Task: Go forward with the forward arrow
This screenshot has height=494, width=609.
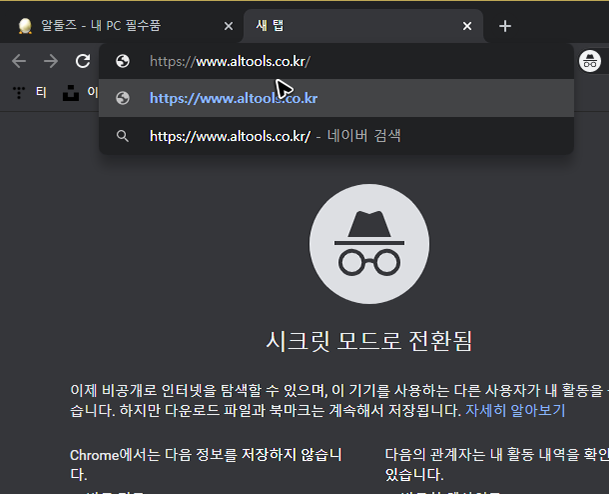Action: [x=50, y=61]
